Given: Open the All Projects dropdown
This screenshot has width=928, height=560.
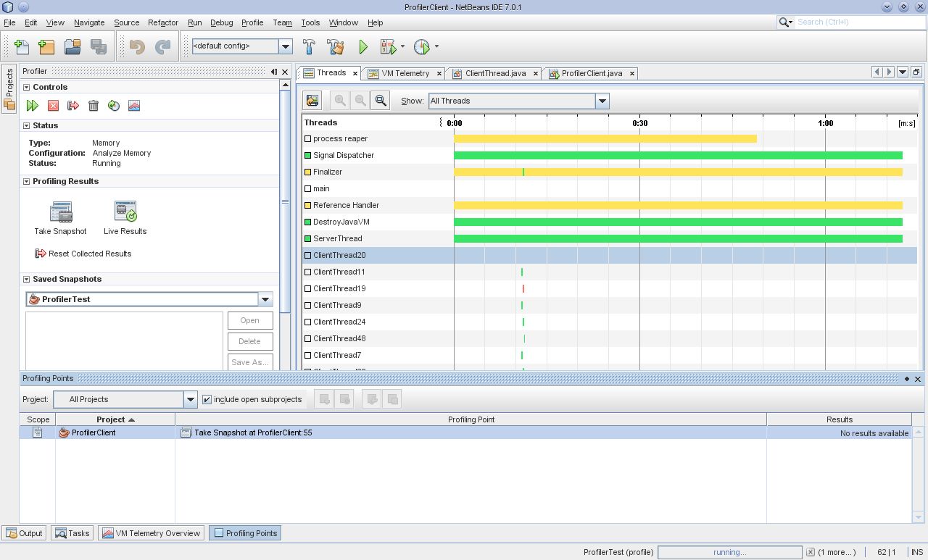Looking at the screenshot, I should (x=190, y=399).
